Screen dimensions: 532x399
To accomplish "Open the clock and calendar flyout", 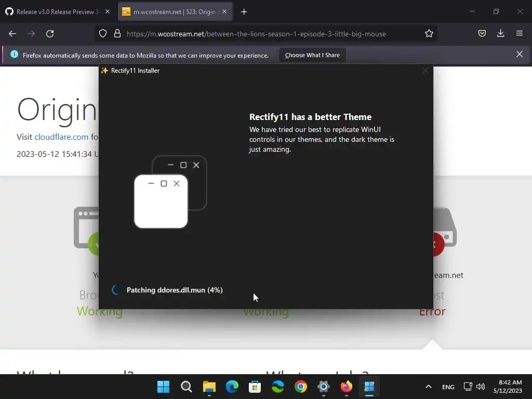I will coord(508,387).
